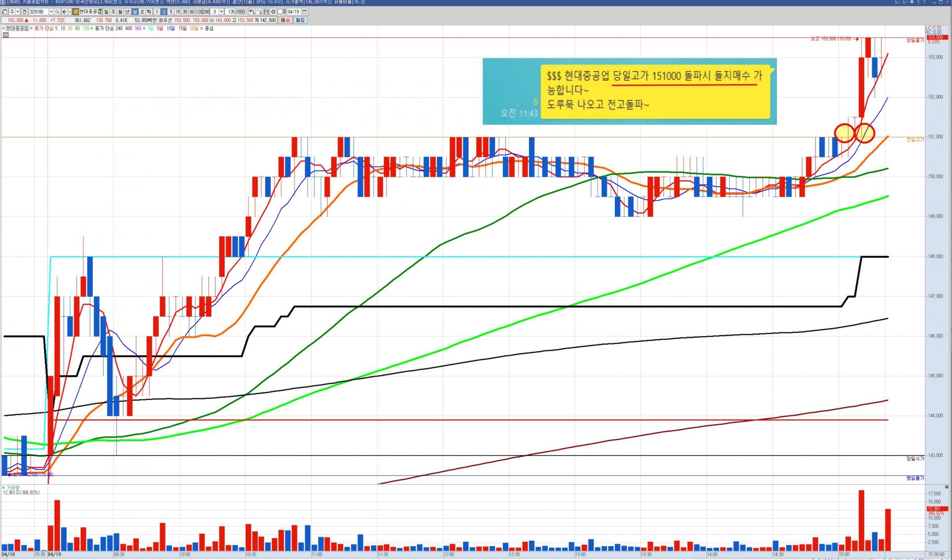Toggle the 분 minute chart period button
Image resolution: width=952 pixels, height=560 pixels.
point(135,12)
